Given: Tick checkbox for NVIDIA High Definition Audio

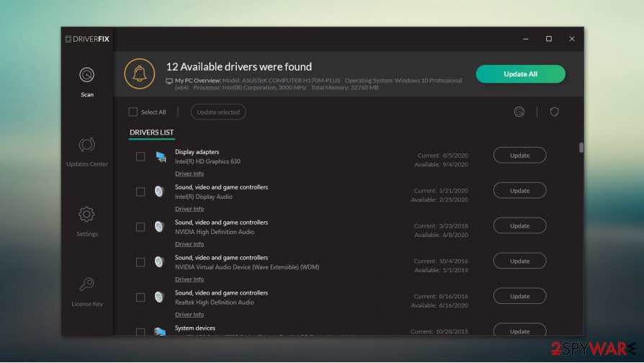Looking at the screenshot, I should coord(140,227).
